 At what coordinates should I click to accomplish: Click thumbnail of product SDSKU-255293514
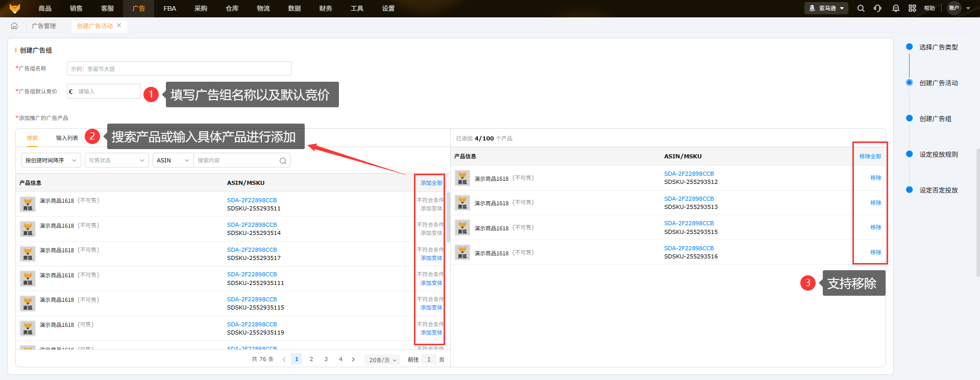tap(28, 229)
